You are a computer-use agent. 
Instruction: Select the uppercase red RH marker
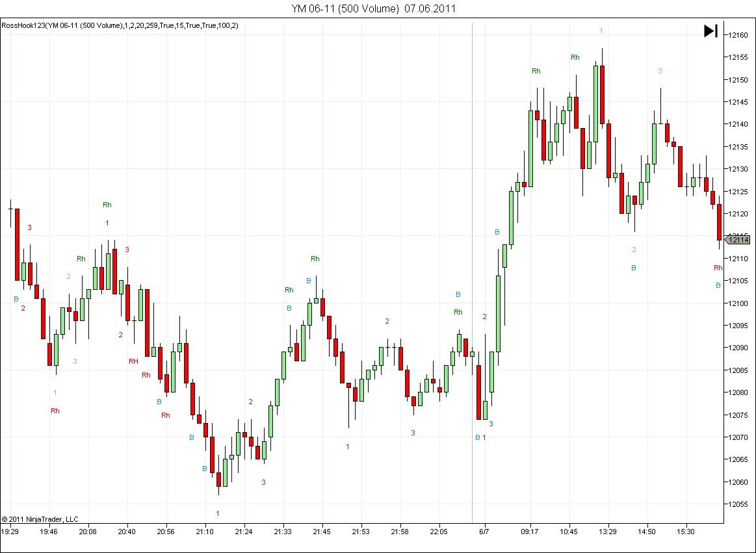133,361
